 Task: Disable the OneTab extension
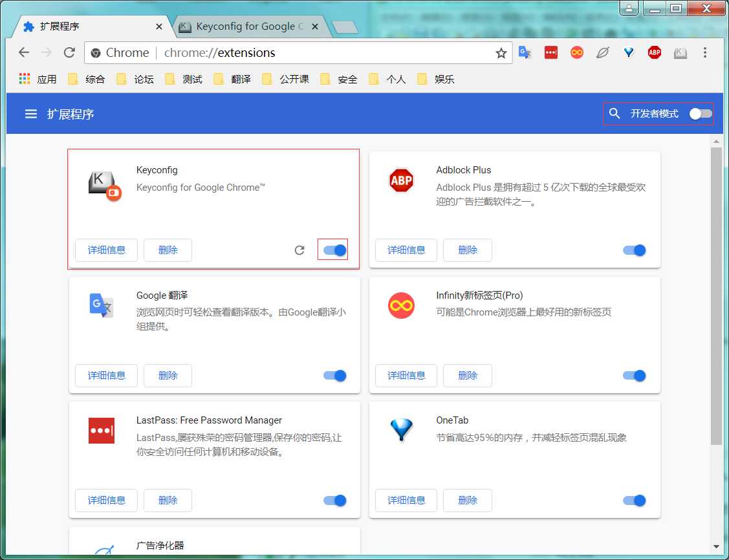[x=634, y=501]
